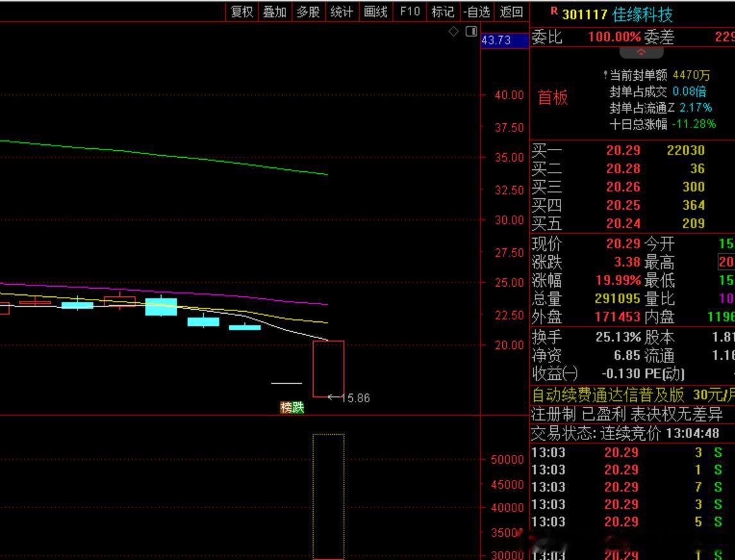Click the 自动续费通达信普及版 promo link

608,395
